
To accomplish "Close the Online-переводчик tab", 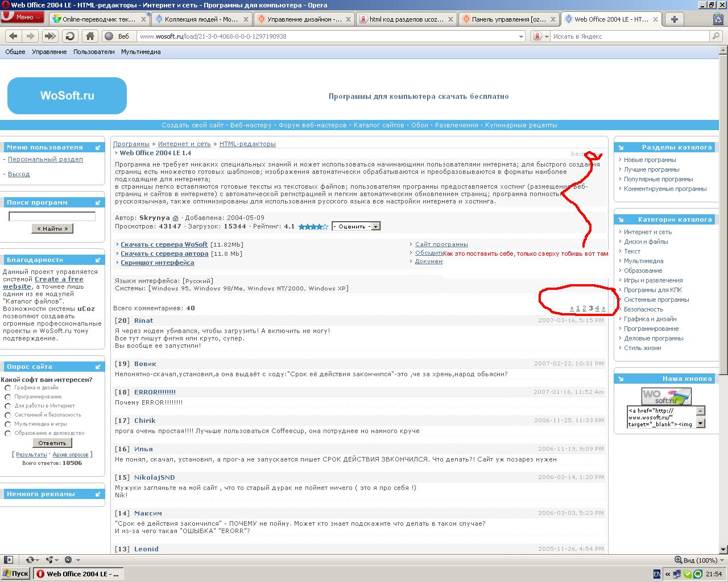I will pyautogui.click(x=144, y=19).
